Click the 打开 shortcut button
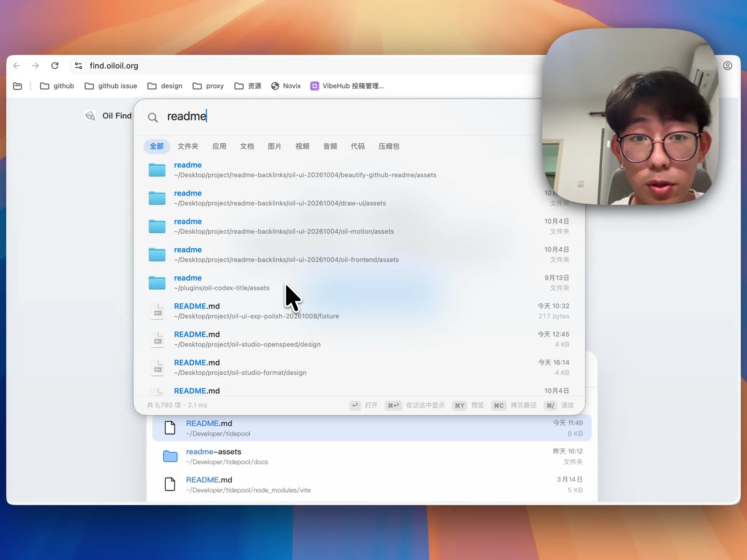 (364, 405)
